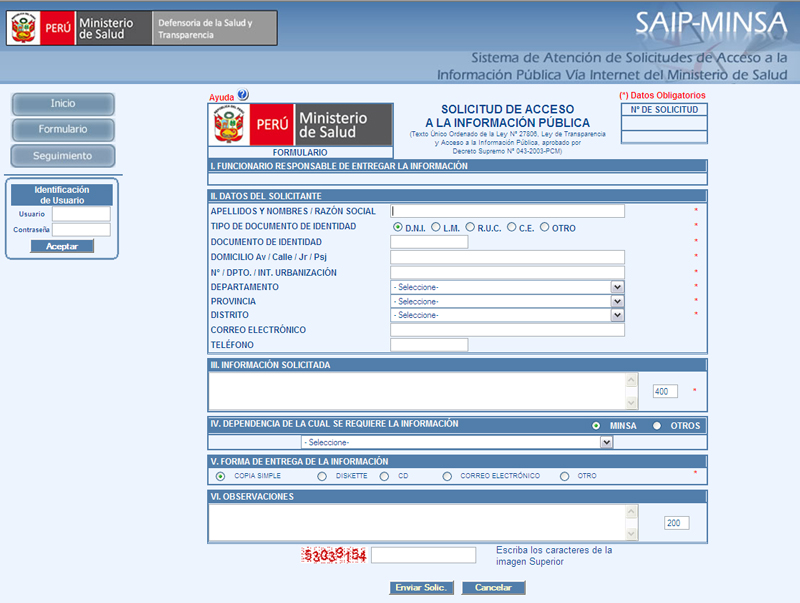The height and width of the screenshot is (603, 800).
Task: Click the captcha image 53039154
Action: (334, 555)
